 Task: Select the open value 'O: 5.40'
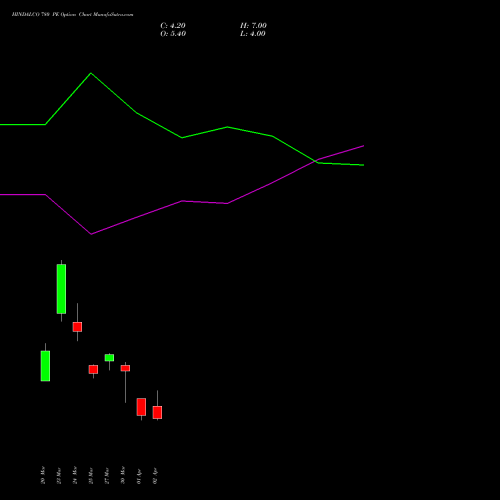[173, 34]
